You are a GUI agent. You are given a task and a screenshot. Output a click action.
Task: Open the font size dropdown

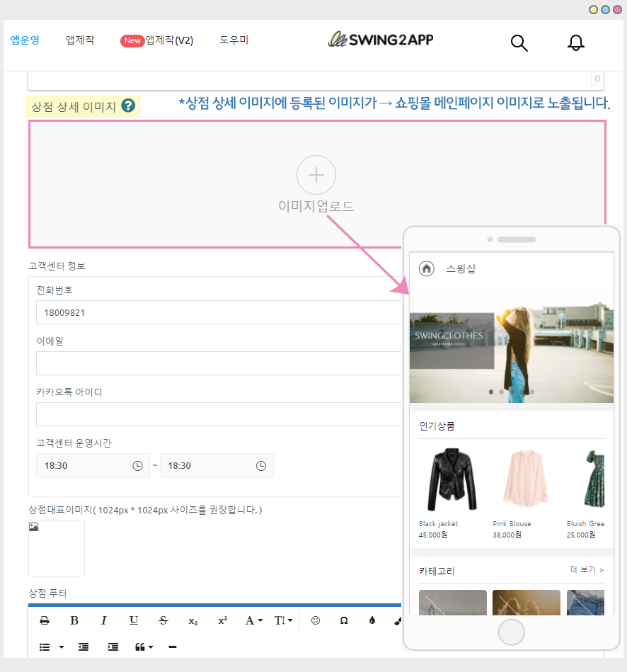coord(283,620)
